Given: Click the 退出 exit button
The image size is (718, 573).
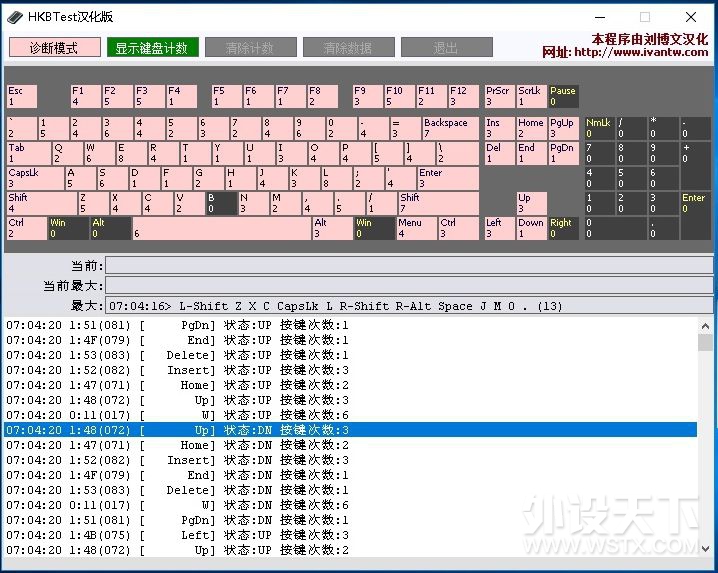Looking at the screenshot, I should tap(446, 48).
